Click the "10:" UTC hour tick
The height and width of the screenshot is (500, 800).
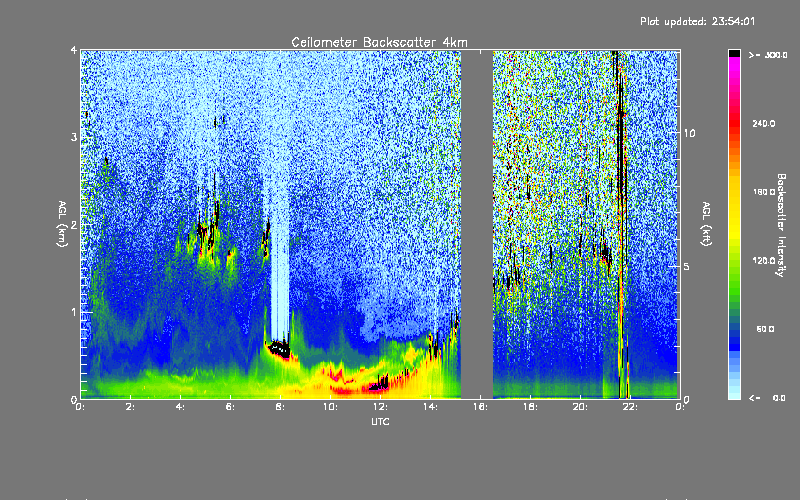[330, 407]
